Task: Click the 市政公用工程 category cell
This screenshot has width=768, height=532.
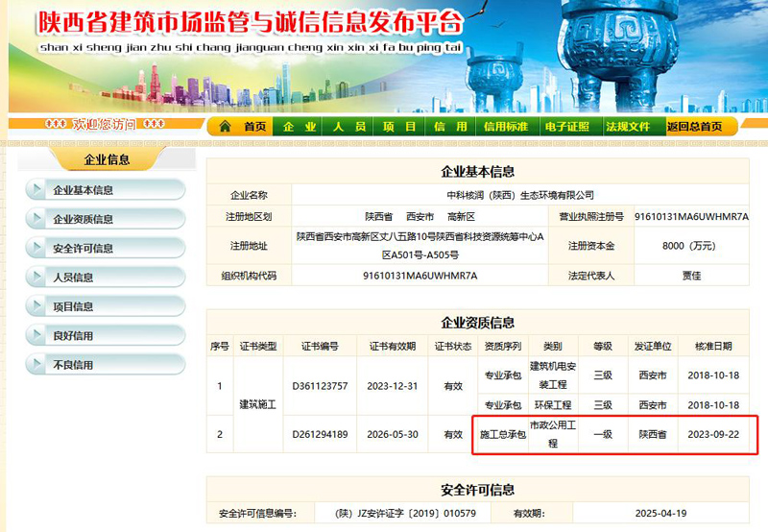Action: tap(552, 434)
